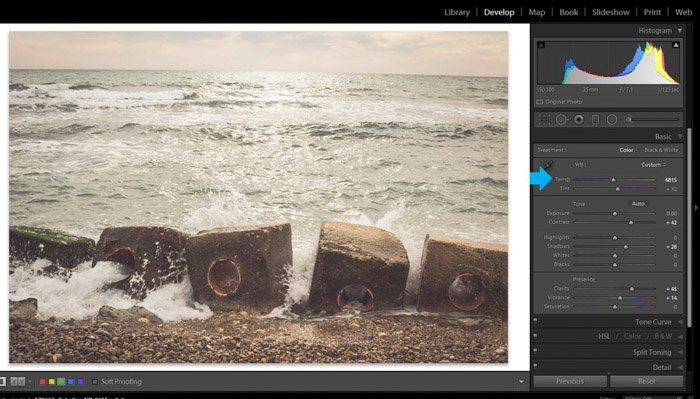Select the Red Eye Correction tool
The image size is (700, 399).
(579, 120)
